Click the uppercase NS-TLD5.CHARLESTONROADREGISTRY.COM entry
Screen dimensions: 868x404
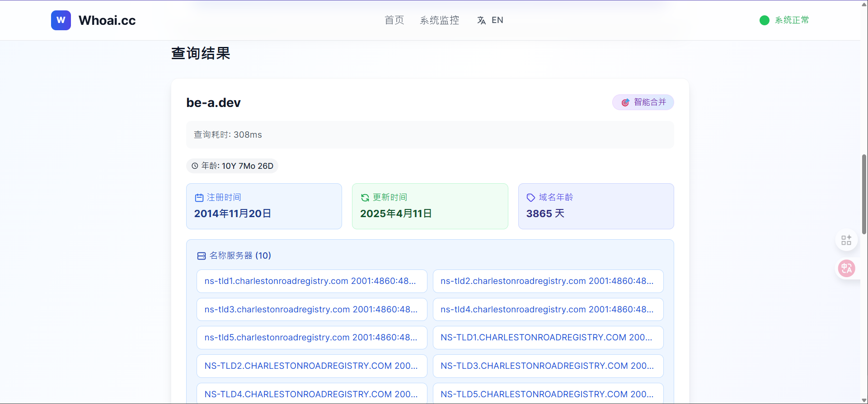click(548, 394)
